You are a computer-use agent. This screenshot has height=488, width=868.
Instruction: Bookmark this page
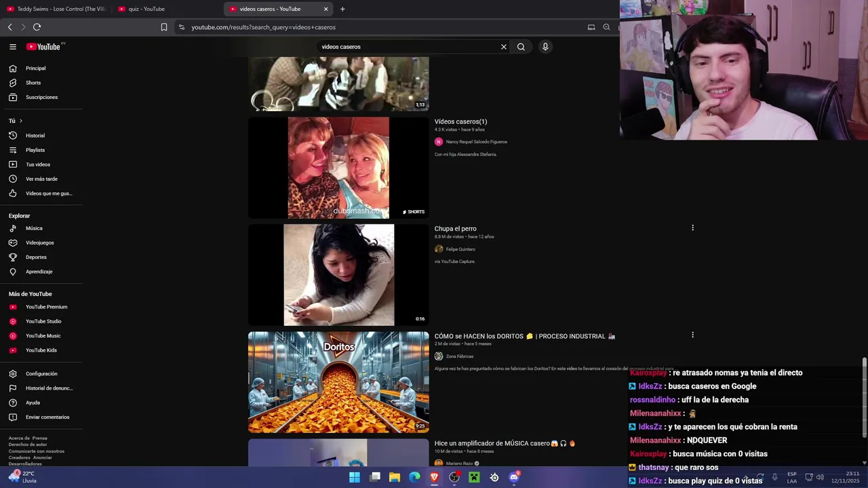pyautogui.click(x=164, y=27)
